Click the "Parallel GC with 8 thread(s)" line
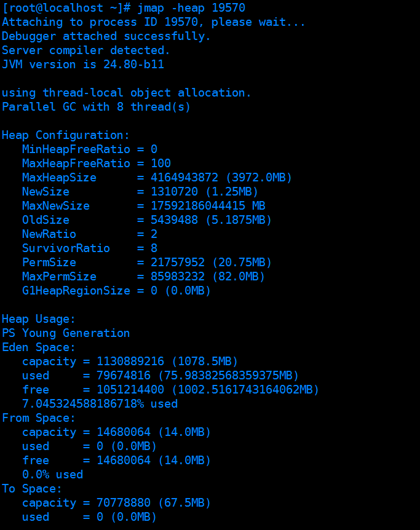Viewport: 420px width, 530px height. tap(97, 107)
